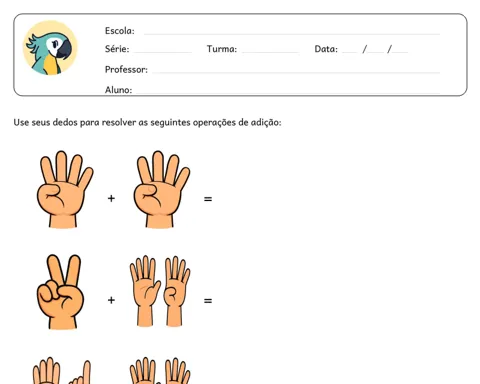The height and width of the screenshot is (384, 480).
Task: Click the Turma blank field
Action: click(270, 52)
